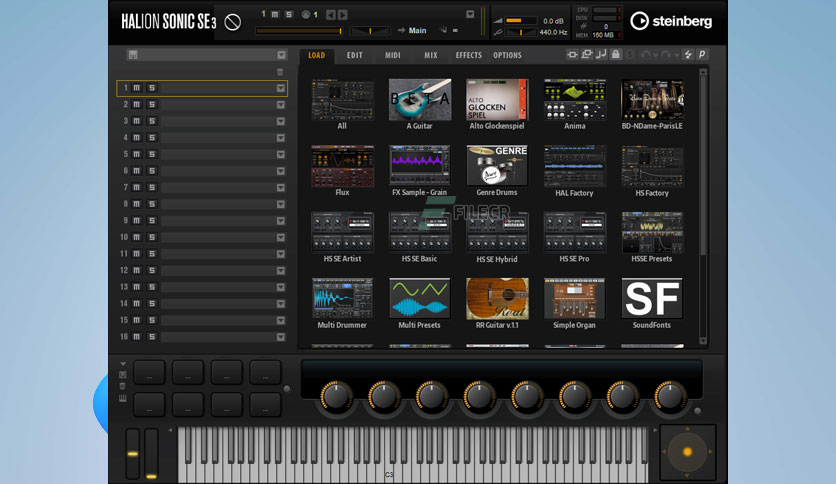
Task: Switch to the Load tab
Action: tap(316, 55)
